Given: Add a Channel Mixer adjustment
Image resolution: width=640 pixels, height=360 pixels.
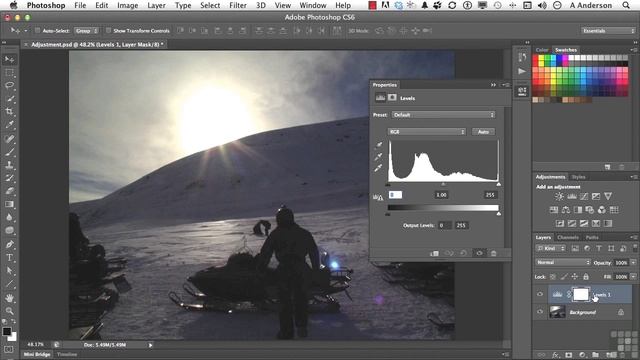Looking at the screenshot, I should pyautogui.click(x=602, y=210).
